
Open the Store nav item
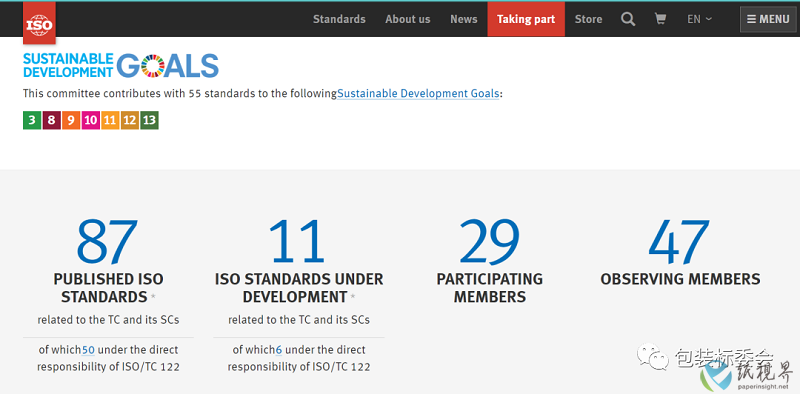point(588,19)
